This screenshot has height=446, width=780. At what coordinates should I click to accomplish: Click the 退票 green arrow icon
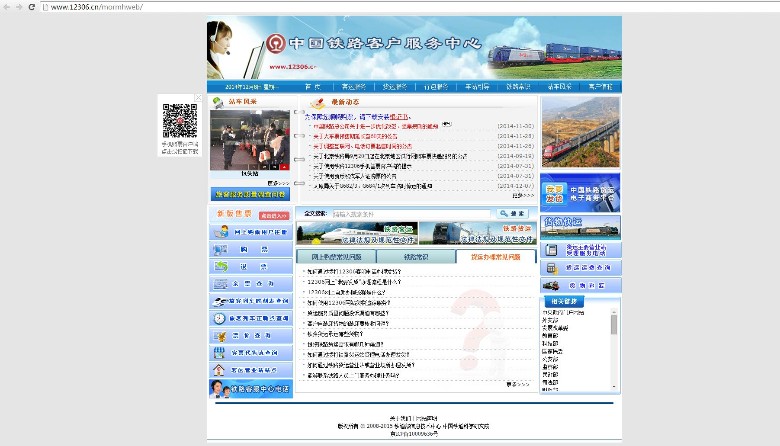(x=220, y=267)
